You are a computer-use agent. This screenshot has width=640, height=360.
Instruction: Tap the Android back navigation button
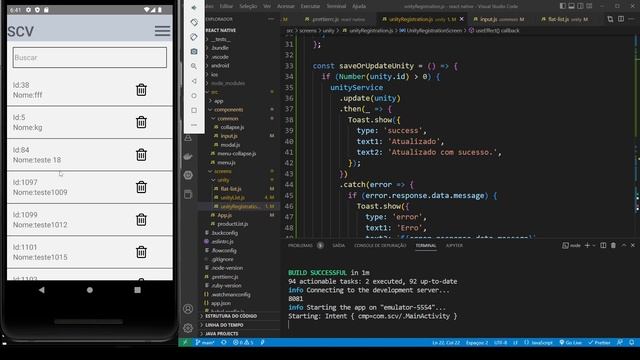tap(42, 290)
